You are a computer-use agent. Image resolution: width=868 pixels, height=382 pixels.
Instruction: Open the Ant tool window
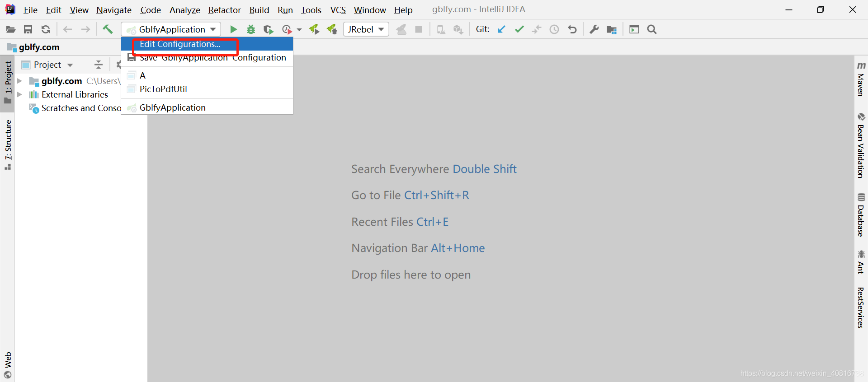(x=861, y=262)
